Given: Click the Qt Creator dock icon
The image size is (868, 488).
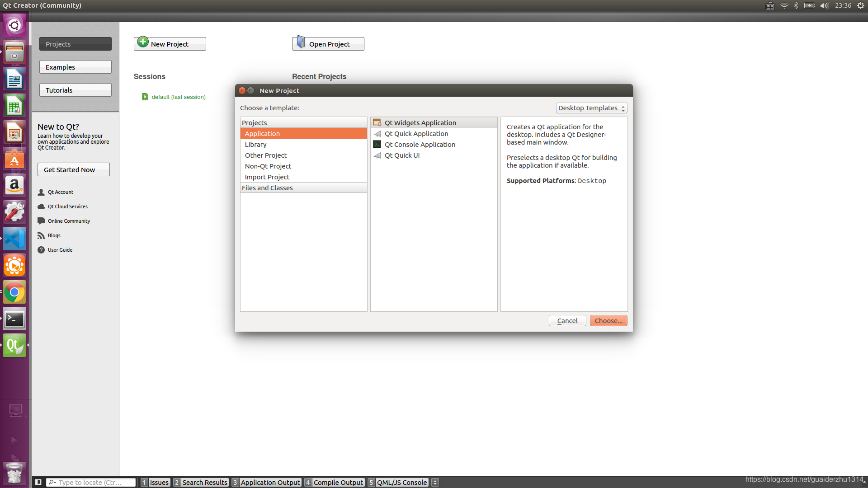Looking at the screenshot, I should tap(14, 346).
